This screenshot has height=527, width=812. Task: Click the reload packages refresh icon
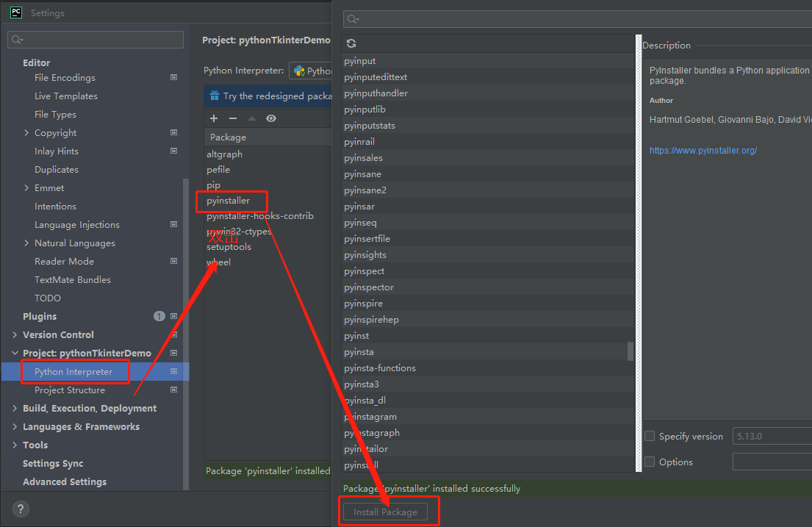(351, 43)
